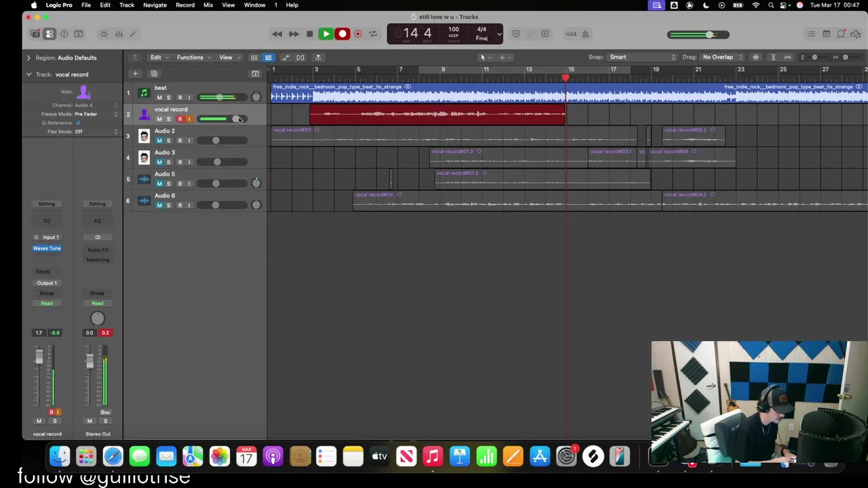Show global tracks button above track list
This screenshot has width=868, height=488.
click(255, 74)
